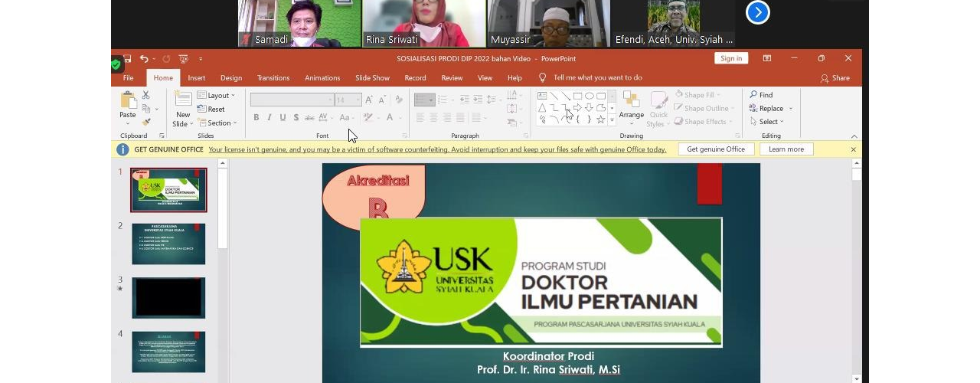Click the Sign in button

pyautogui.click(x=730, y=59)
